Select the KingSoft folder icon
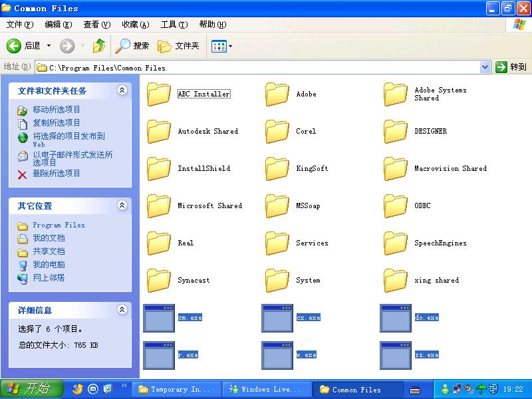The height and width of the screenshot is (399, 532). pos(277,169)
